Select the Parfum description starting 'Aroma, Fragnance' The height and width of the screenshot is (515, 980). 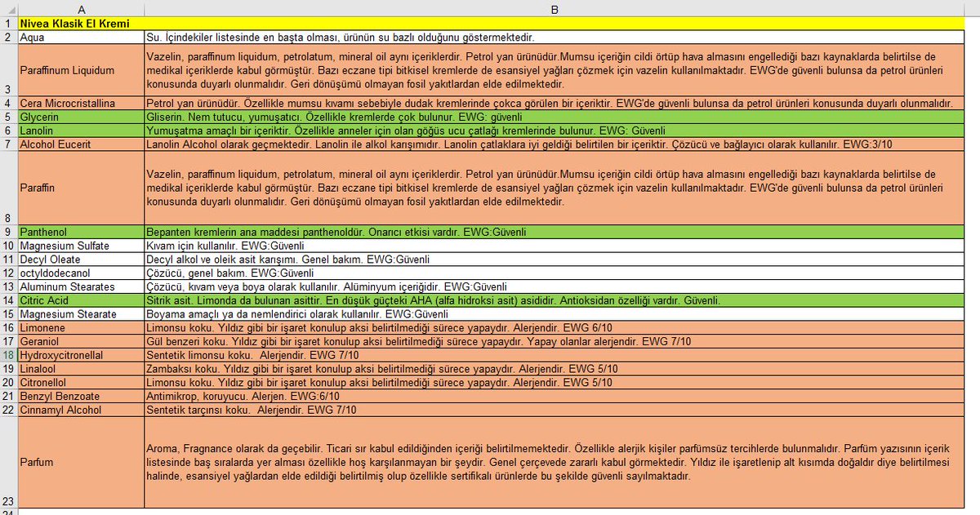pyautogui.click(x=554, y=462)
